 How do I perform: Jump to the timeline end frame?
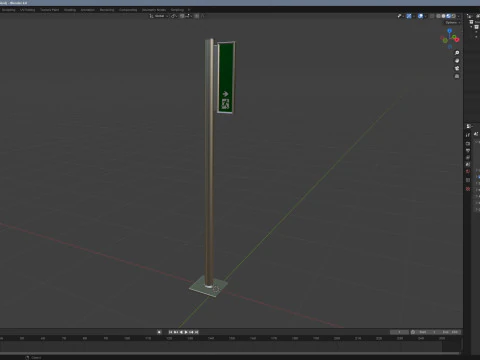click(197, 332)
